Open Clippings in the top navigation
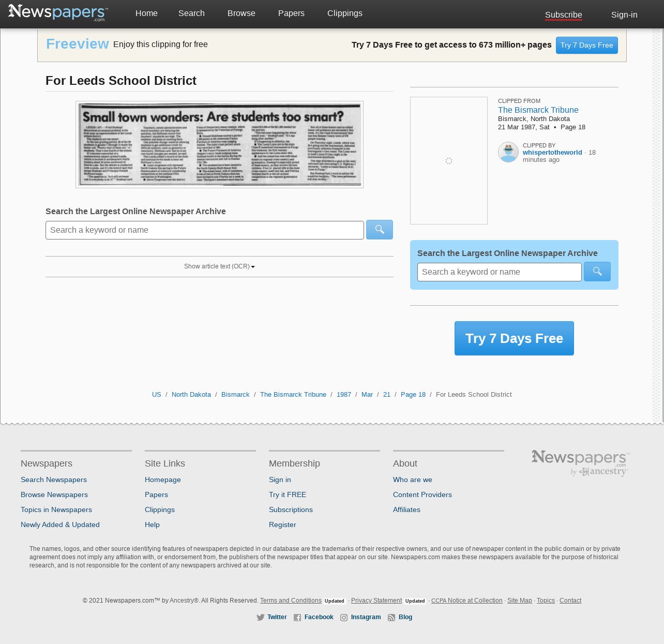Screen dimensions: 664x644 [x=345, y=13]
